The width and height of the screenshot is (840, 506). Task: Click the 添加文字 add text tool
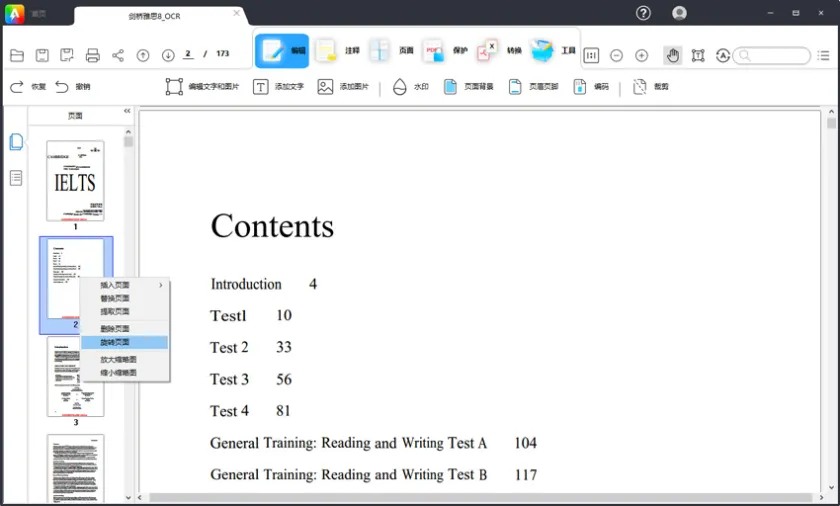pos(278,87)
